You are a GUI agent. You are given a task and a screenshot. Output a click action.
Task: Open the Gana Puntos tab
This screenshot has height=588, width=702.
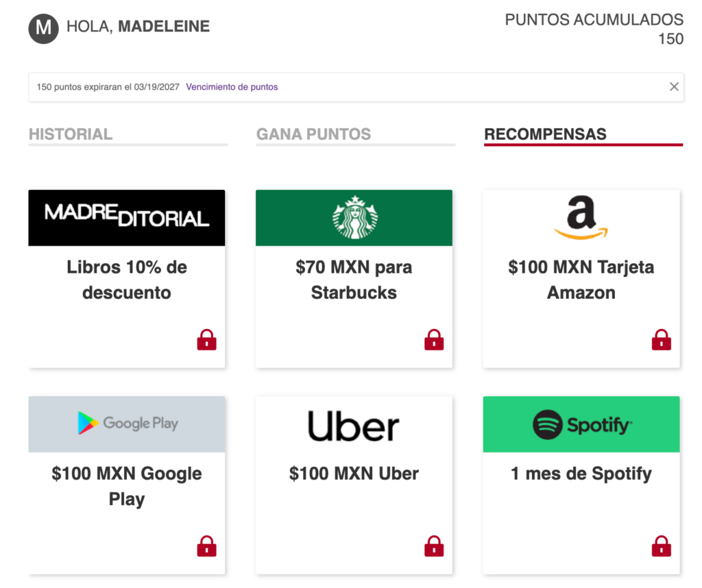[313, 134]
